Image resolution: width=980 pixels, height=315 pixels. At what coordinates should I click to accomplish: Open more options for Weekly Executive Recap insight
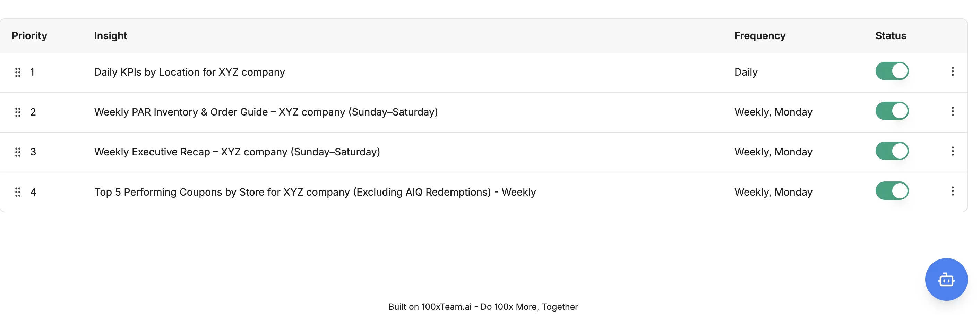point(952,151)
